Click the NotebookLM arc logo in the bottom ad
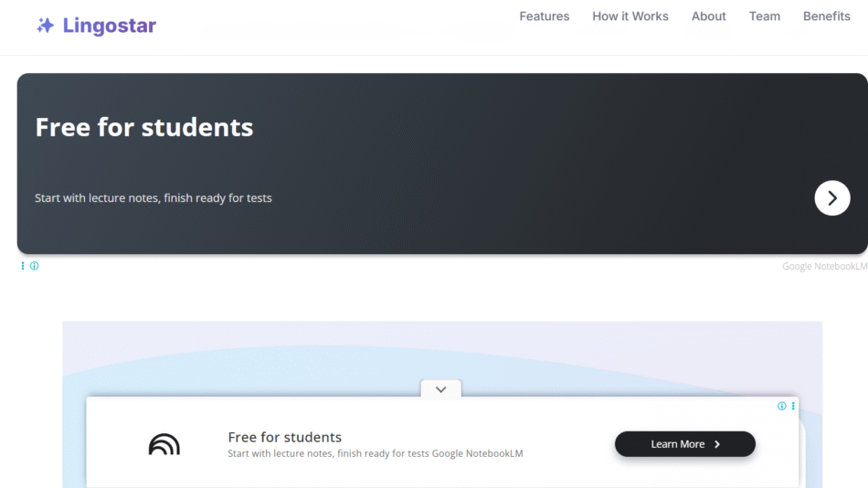868x488 pixels. [x=164, y=445]
